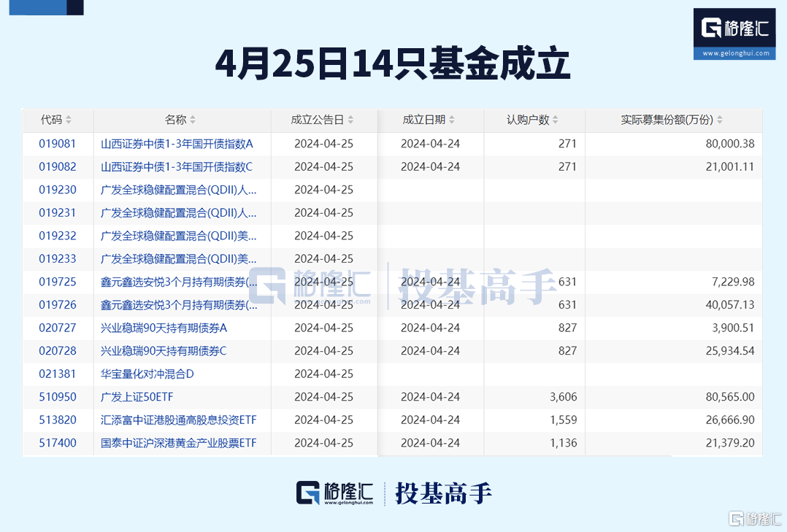Click the 格隆汇 logo in footer

coord(335,494)
